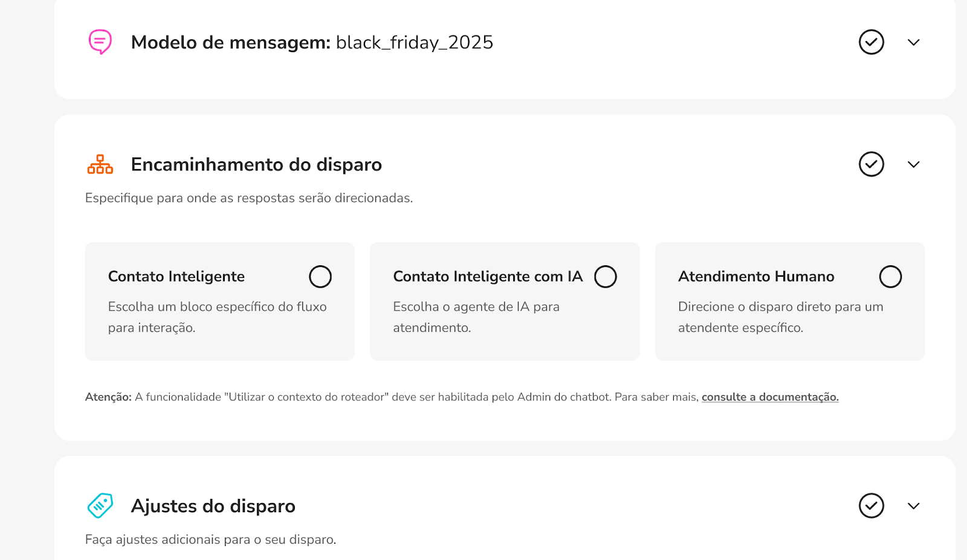Click the teal tag icon for Ajustes

[100, 506]
